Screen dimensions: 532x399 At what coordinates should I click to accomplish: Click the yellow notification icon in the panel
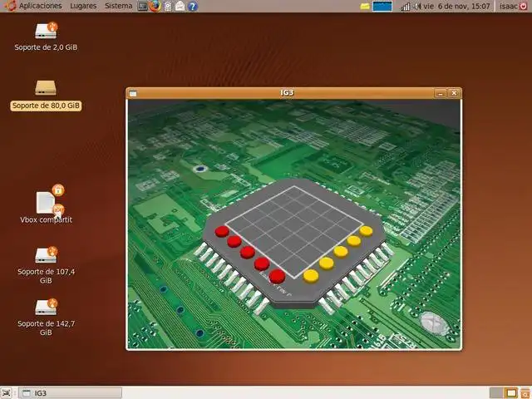[x=365, y=7]
